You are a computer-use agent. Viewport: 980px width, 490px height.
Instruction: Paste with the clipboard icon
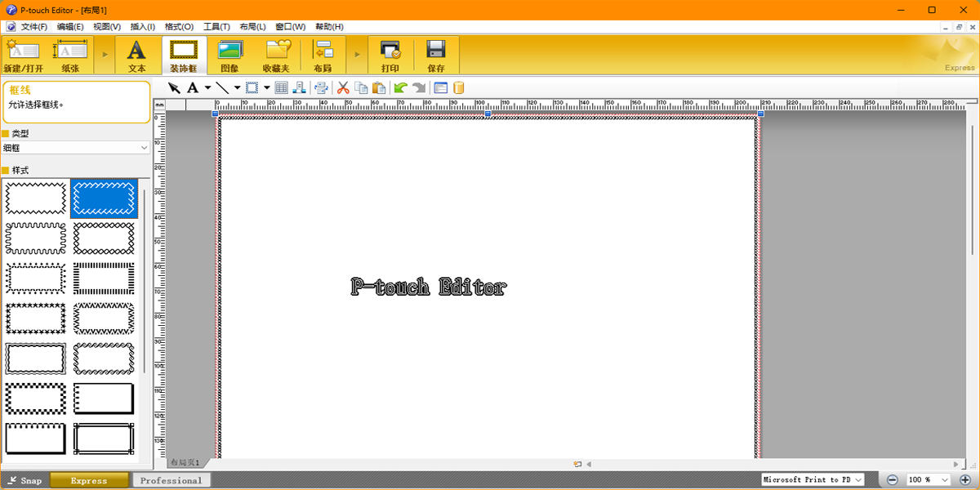(x=379, y=87)
